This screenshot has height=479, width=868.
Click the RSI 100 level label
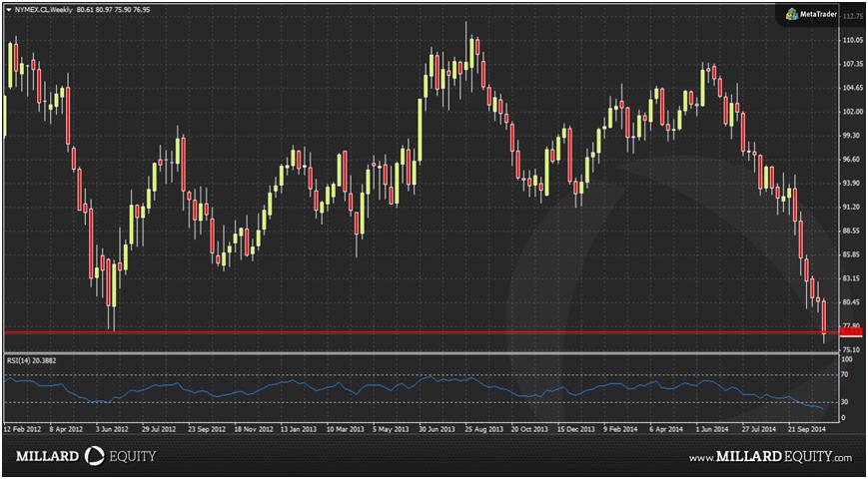pos(847,359)
